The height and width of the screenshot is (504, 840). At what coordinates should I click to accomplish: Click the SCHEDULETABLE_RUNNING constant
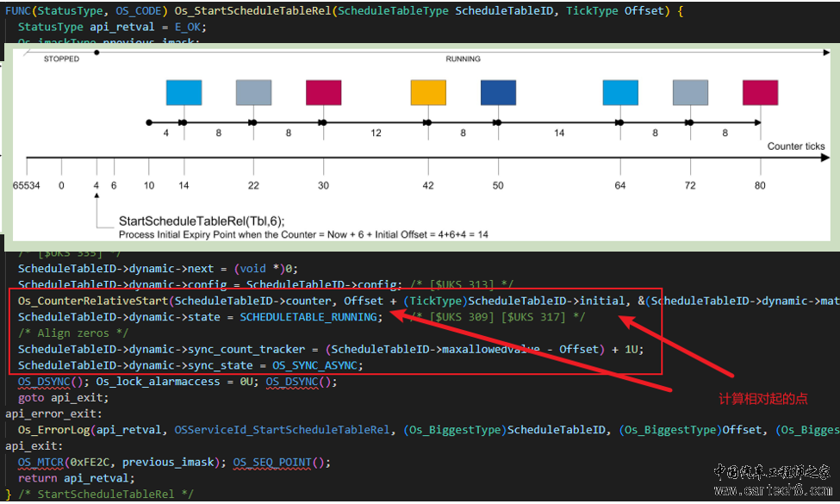click(x=308, y=317)
